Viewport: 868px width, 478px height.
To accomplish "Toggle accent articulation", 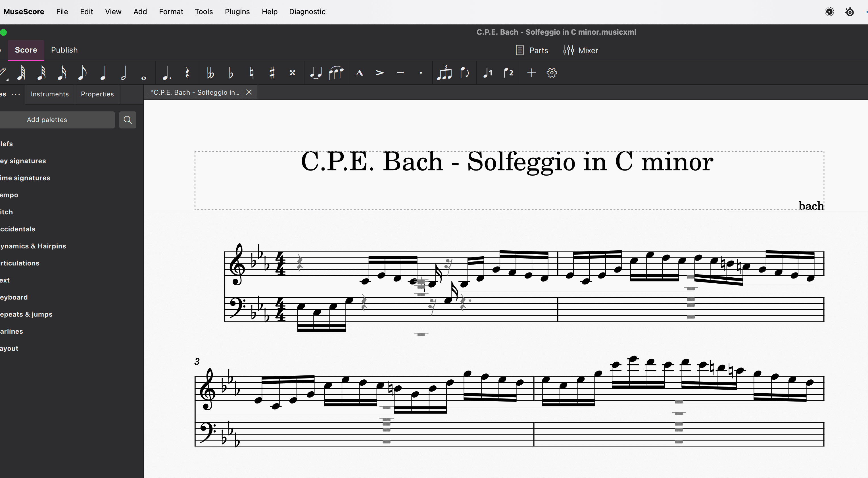I will [380, 72].
